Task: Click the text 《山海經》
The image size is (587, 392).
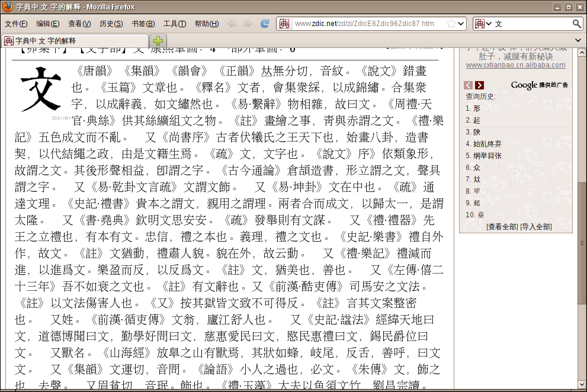Action: coord(127,352)
